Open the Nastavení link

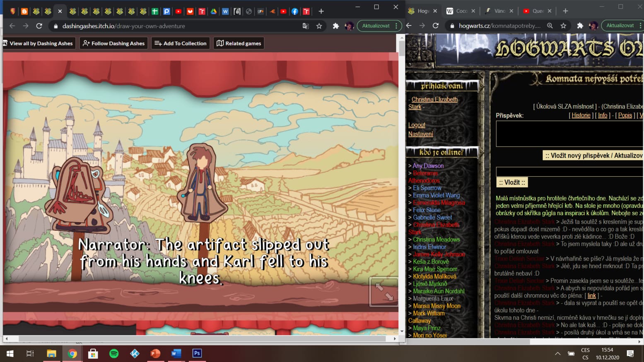tap(420, 134)
